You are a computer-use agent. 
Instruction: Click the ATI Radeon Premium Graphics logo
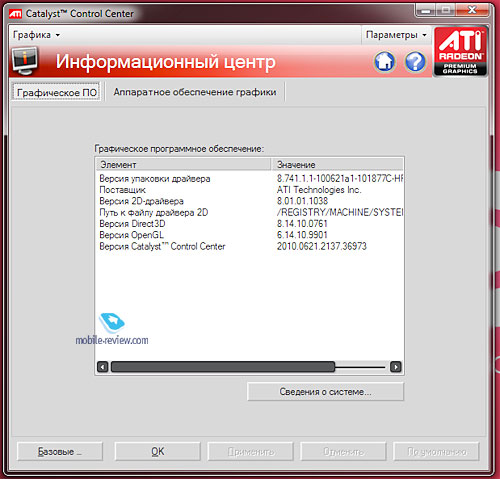click(x=460, y=51)
